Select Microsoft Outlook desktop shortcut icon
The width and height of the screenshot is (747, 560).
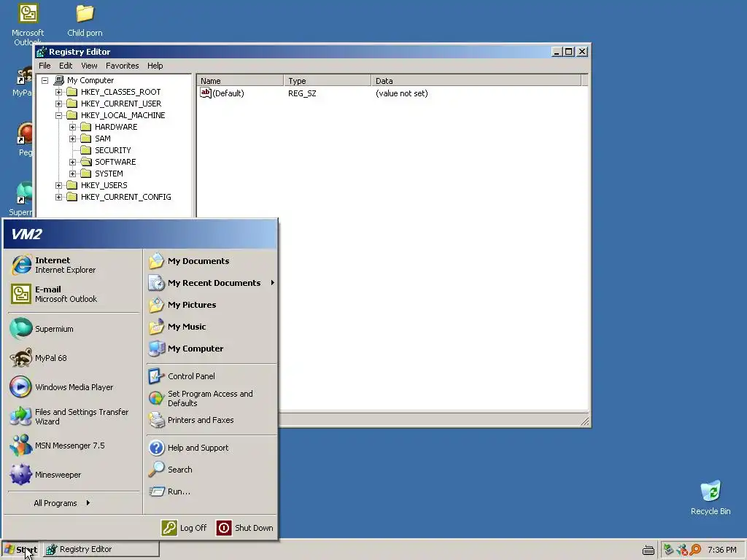click(28, 24)
